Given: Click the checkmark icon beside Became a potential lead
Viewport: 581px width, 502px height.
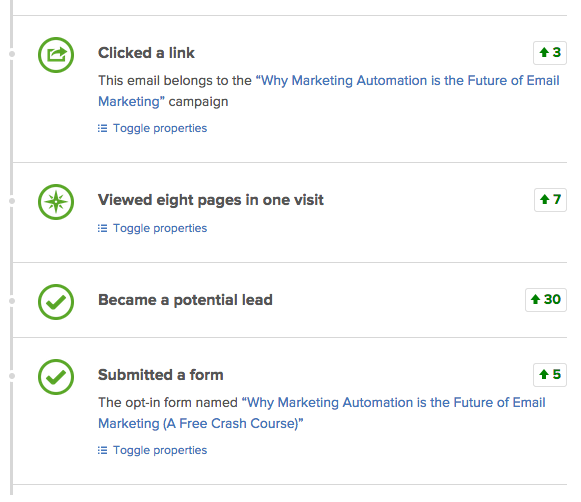Looking at the screenshot, I should 56,302.
